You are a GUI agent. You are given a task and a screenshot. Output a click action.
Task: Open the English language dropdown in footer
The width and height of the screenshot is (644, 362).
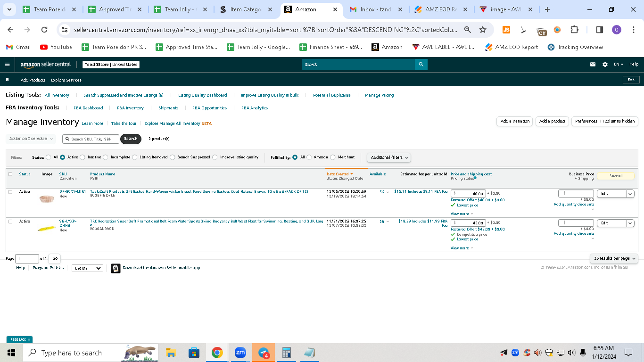pos(87,268)
